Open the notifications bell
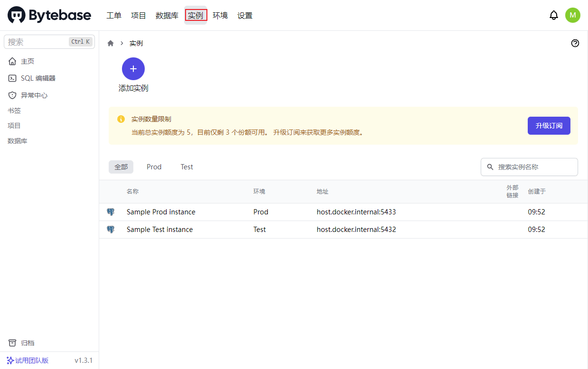The image size is (588, 369). pos(554,15)
